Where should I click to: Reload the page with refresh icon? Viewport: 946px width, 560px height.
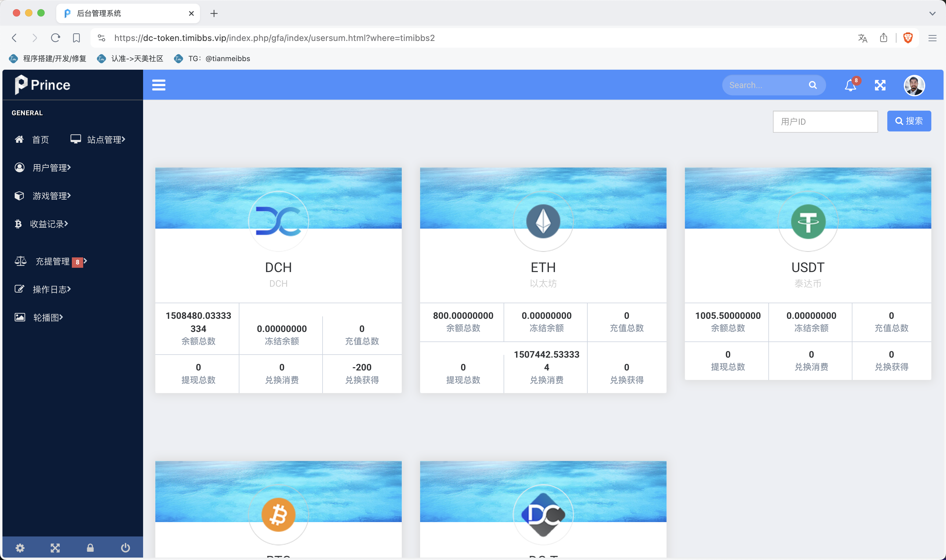point(55,38)
